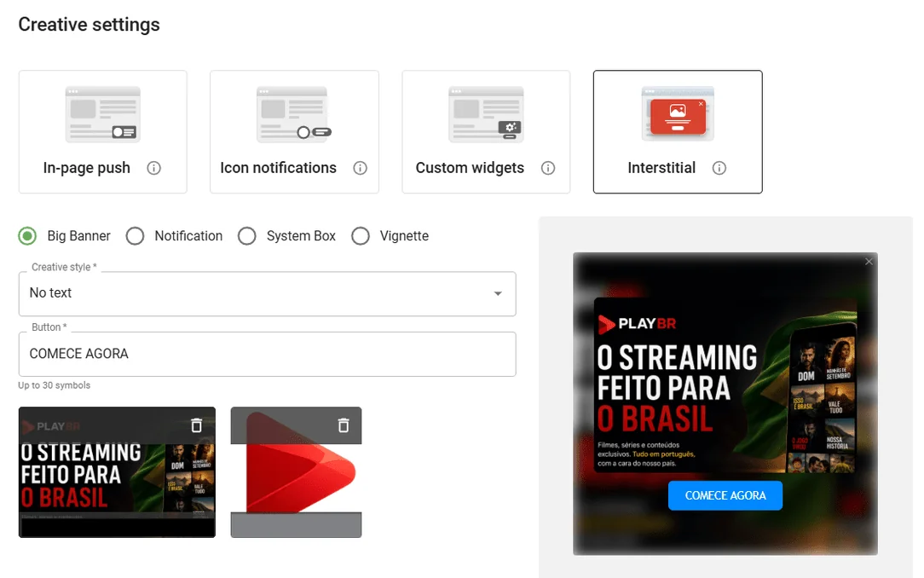Click the COMECE AGORA preview button
924x578 pixels.
pos(725,495)
